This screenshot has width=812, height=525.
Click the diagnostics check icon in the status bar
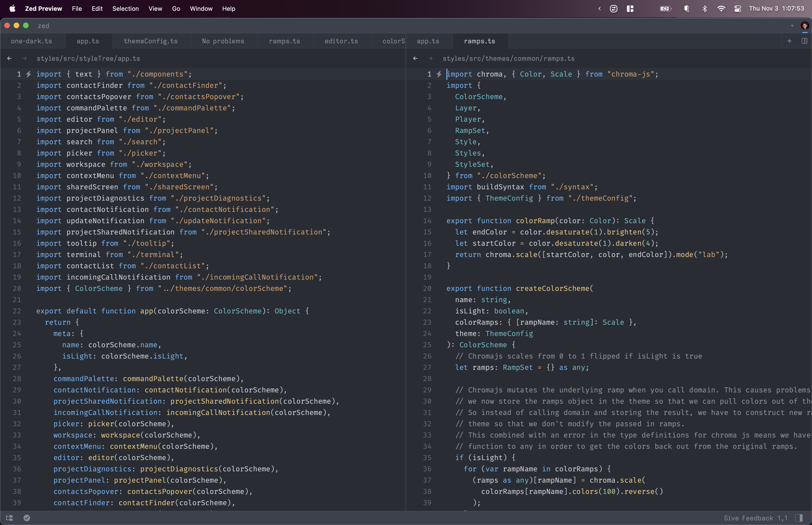[x=27, y=517]
